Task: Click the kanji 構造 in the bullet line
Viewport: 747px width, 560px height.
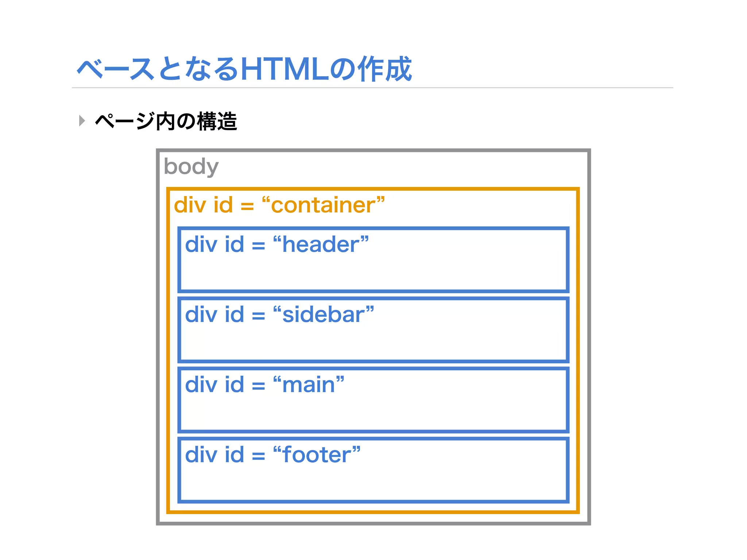Action: (x=217, y=121)
